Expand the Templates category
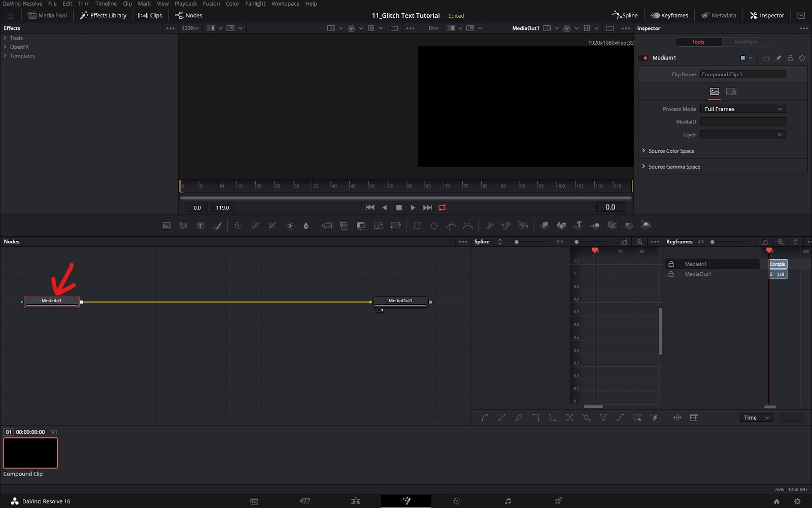812x508 pixels. [5, 56]
